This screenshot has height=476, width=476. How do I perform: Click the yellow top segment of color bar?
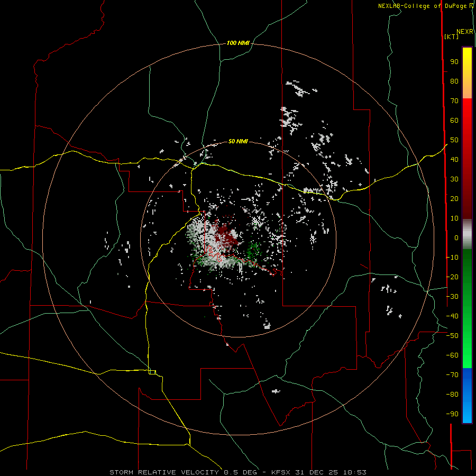click(467, 73)
